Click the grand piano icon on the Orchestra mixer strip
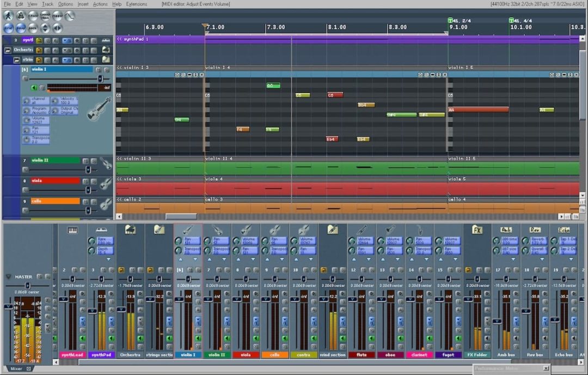 [130, 229]
